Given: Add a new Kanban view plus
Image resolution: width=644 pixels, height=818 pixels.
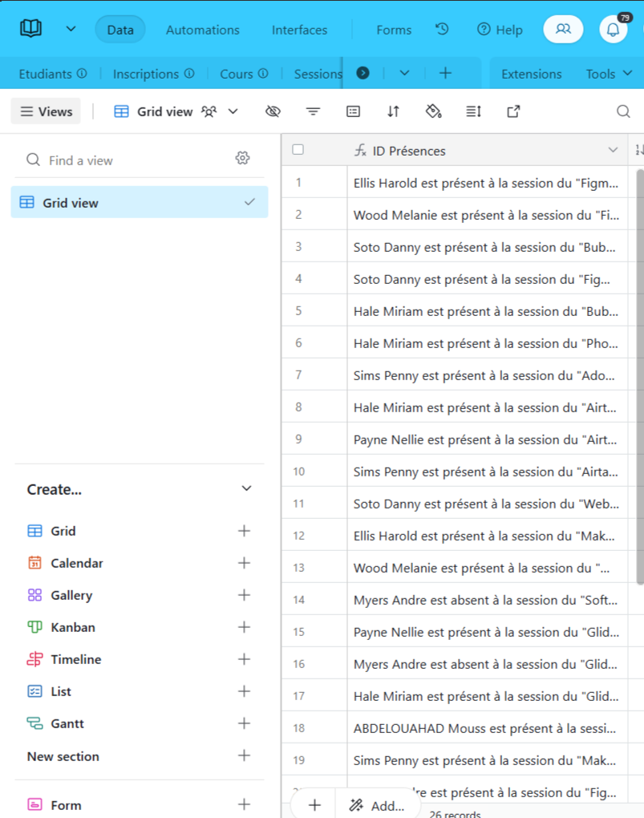Looking at the screenshot, I should pos(245,627).
